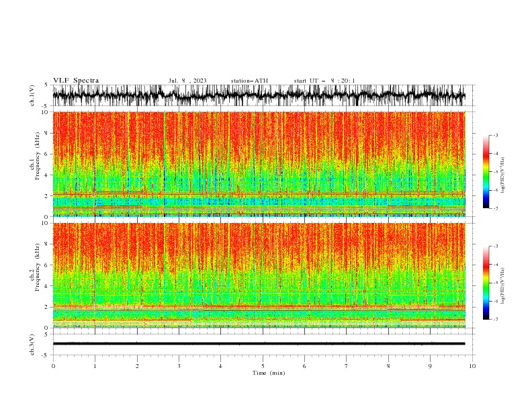Viewport: 532px width, 411px height.
Task: Click the time axis tick label "1"
Action: pos(95,366)
